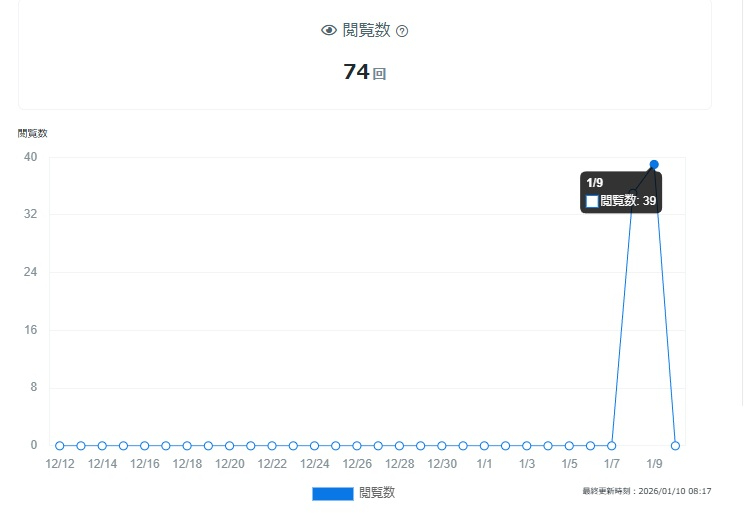
Task: Click the 1/1 data point circle
Action: click(x=484, y=446)
